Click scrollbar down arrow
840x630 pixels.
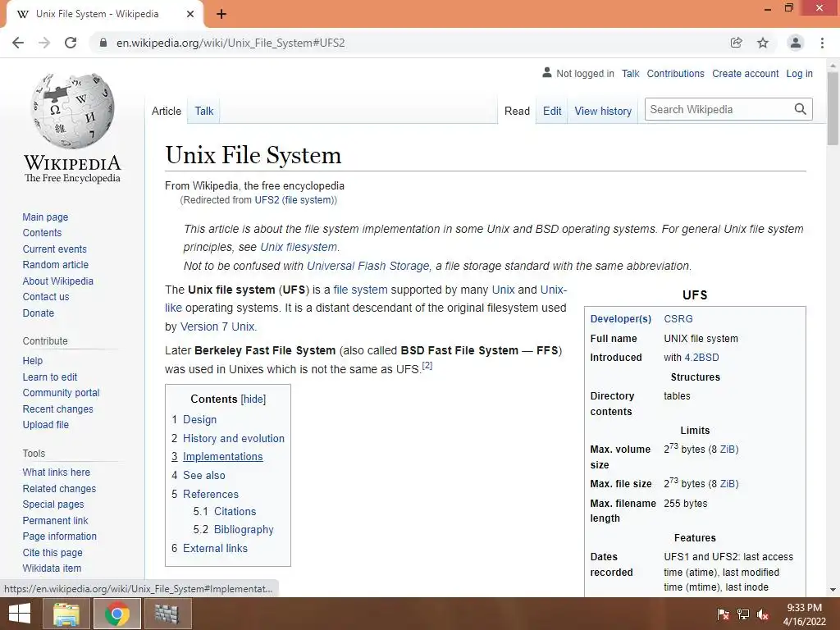point(833,590)
